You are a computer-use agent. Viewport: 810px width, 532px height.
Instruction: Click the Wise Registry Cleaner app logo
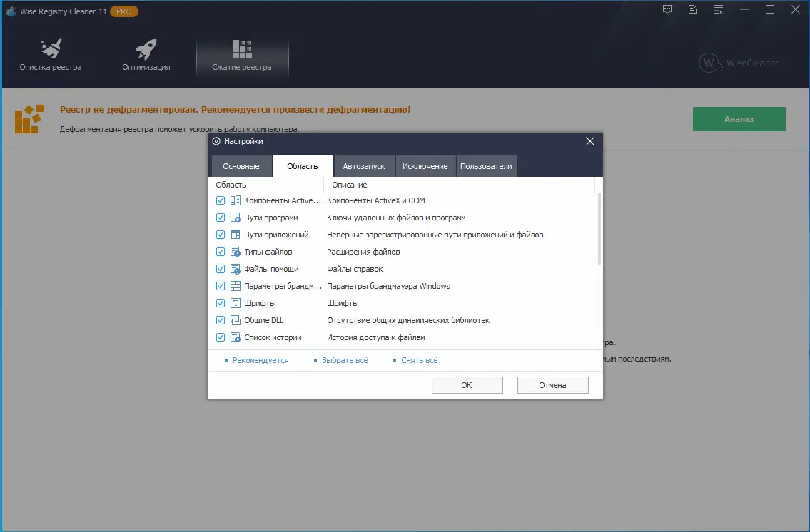click(x=11, y=11)
